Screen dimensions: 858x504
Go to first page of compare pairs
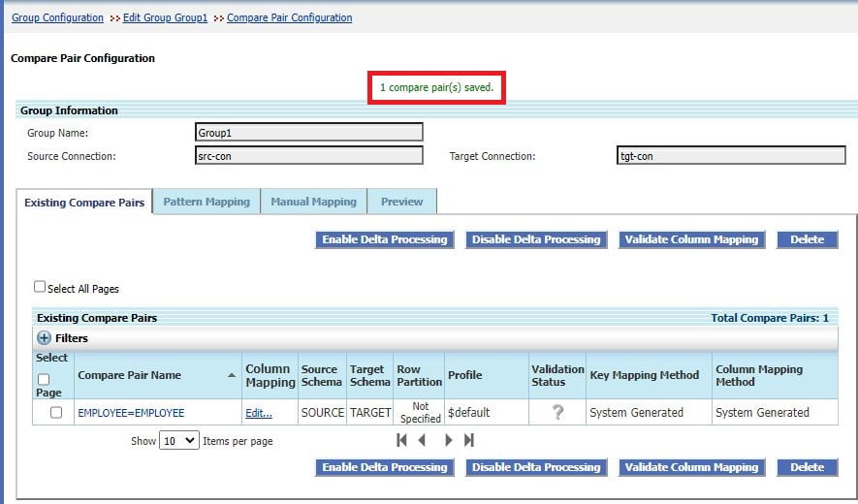pos(401,440)
